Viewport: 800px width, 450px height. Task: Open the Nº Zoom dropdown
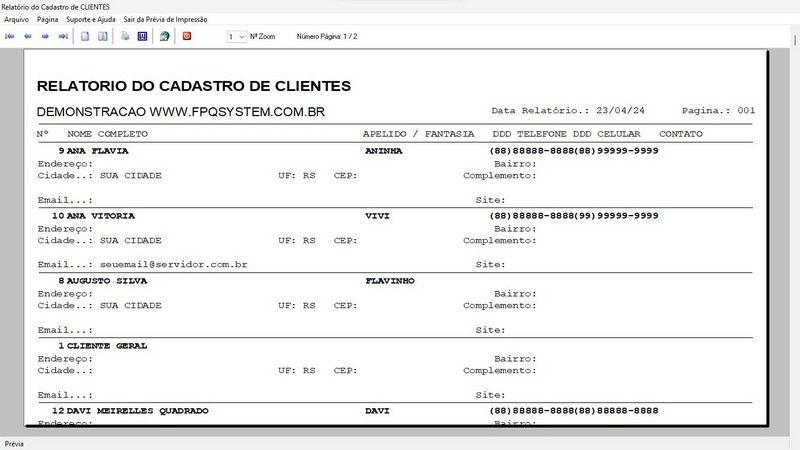click(x=237, y=36)
